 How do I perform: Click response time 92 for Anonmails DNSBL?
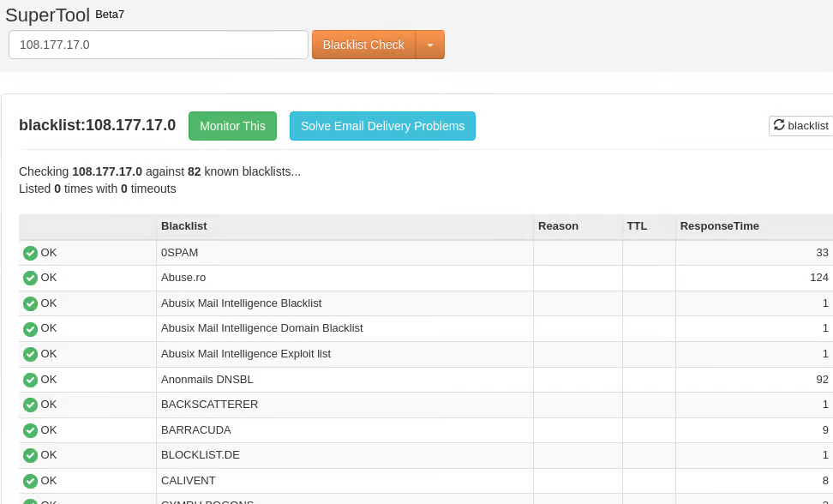[823, 380]
